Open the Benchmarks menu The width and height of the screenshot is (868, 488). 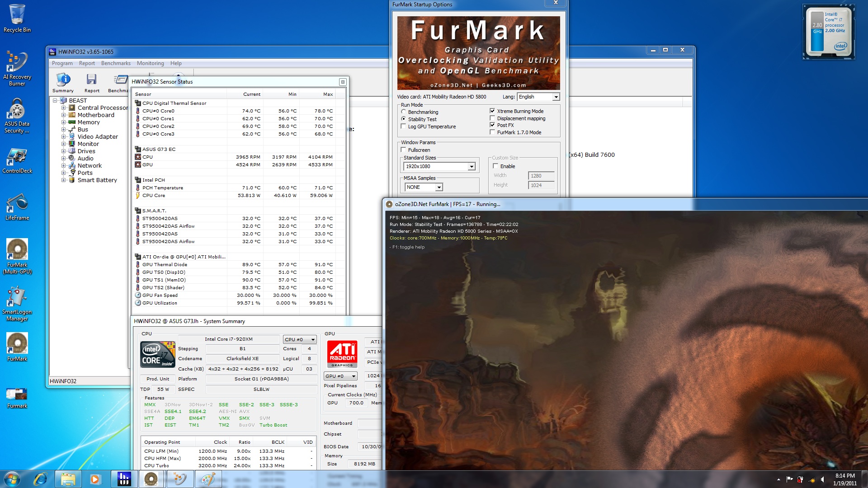(x=116, y=63)
